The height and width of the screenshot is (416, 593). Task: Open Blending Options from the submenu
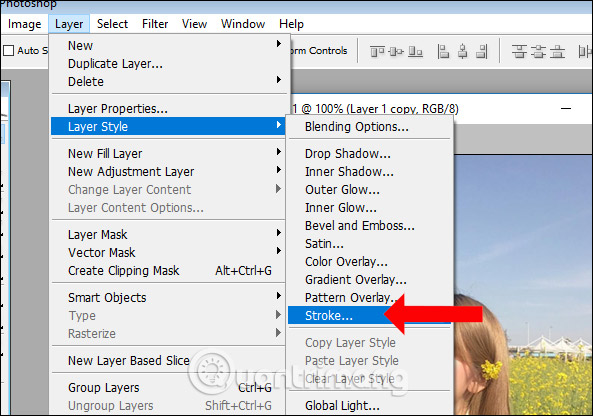370,127
